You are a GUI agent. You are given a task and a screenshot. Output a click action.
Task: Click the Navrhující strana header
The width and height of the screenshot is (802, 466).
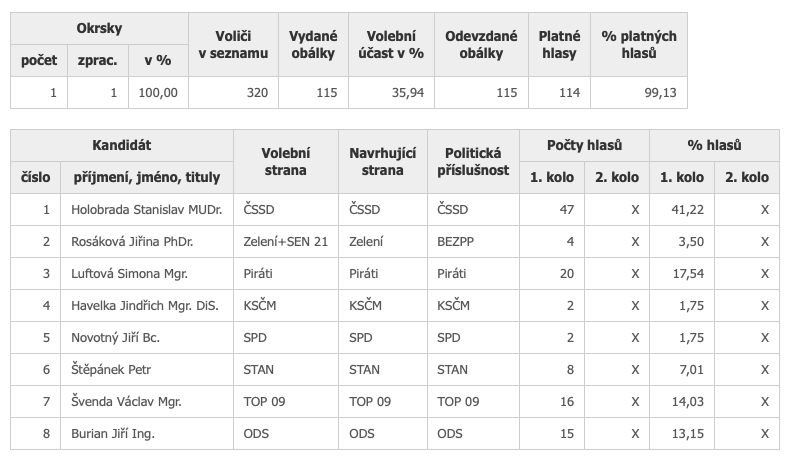tap(382, 161)
